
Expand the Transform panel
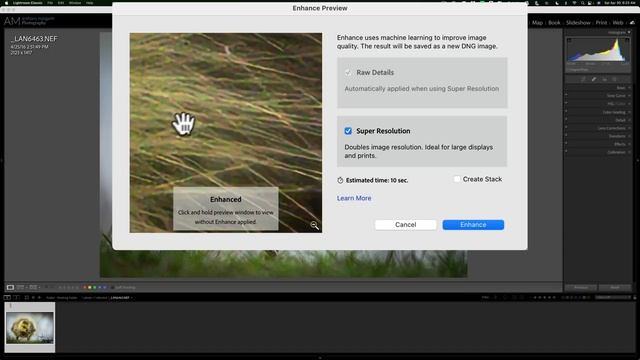(x=617, y=136)
